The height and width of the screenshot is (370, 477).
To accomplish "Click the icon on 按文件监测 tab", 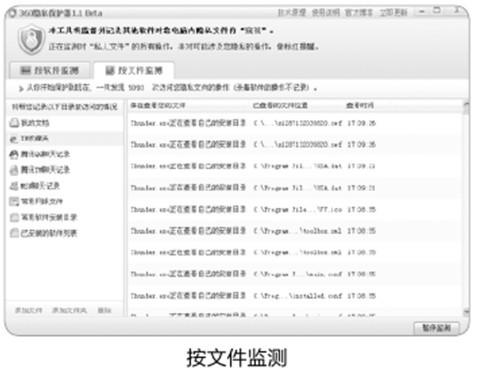I will pos(110,70).
